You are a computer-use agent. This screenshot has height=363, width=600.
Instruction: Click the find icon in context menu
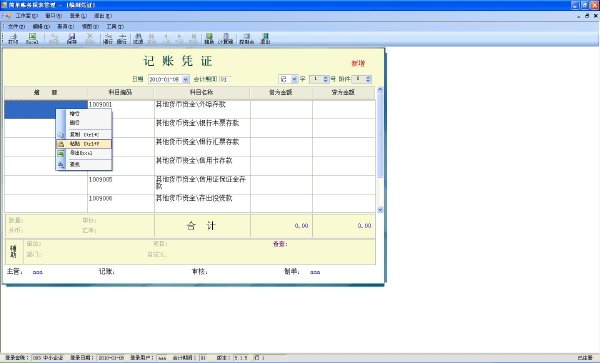click(x=61, y=165)
